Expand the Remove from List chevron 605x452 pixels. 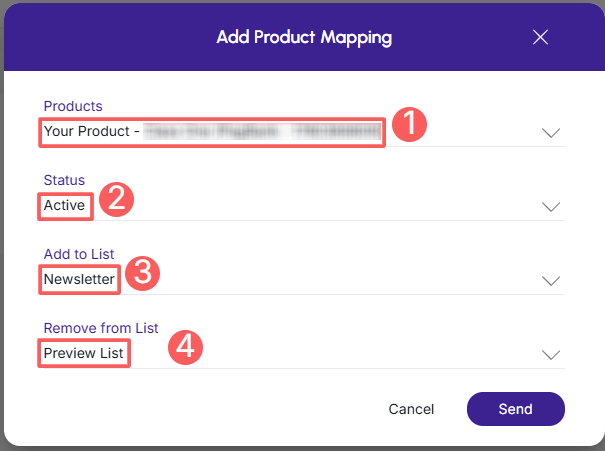(x=551, y=354)
